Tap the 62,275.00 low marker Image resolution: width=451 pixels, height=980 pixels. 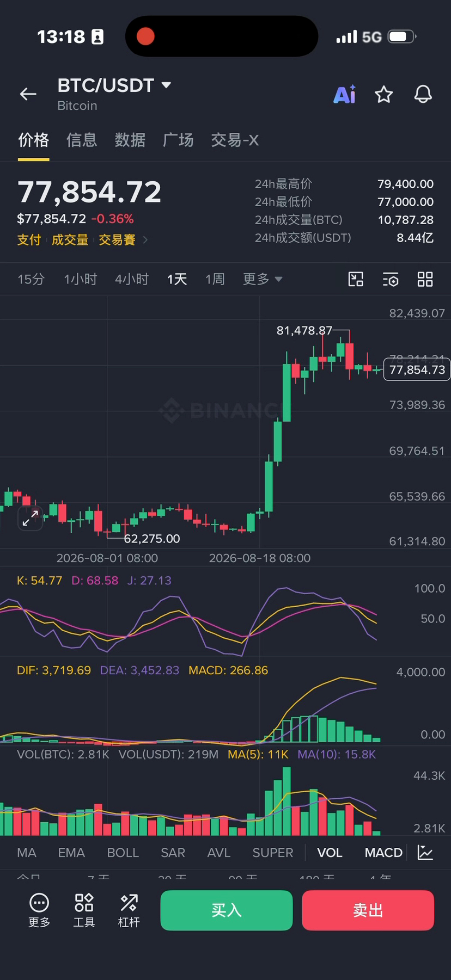[x=152, y=539]
